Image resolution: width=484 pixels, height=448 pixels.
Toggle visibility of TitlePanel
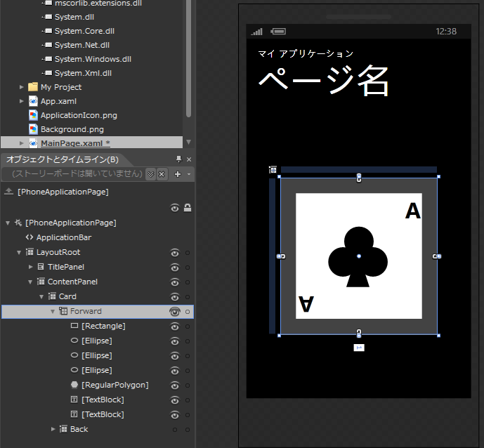(175, 268)
